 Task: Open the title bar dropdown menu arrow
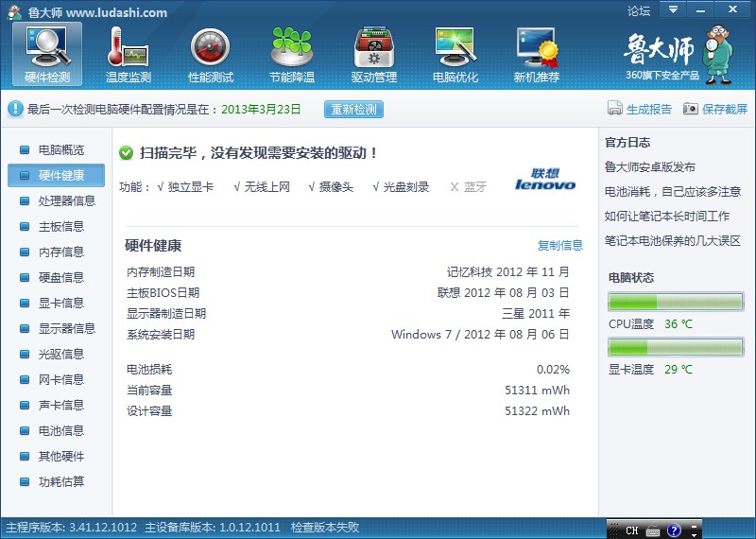coord(673,9)
